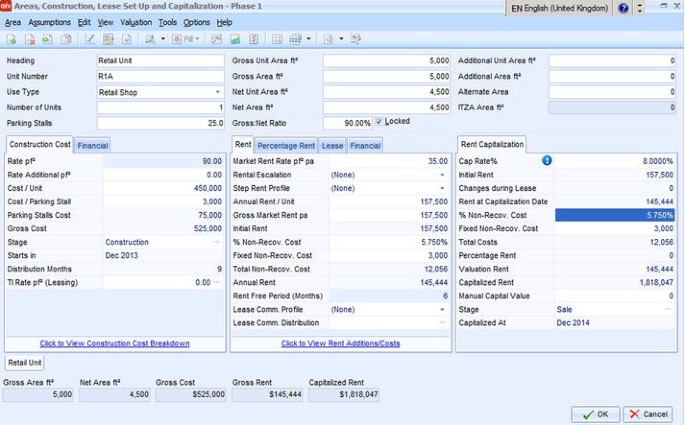Click the View Construction Cost Breakdown link
This screenshot has width=685, height=425.
[114, 343]
